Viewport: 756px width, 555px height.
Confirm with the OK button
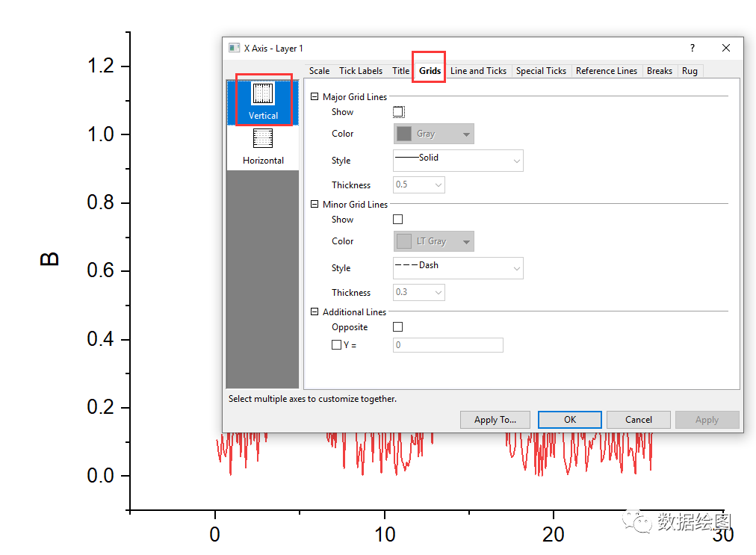click(570, 420)
